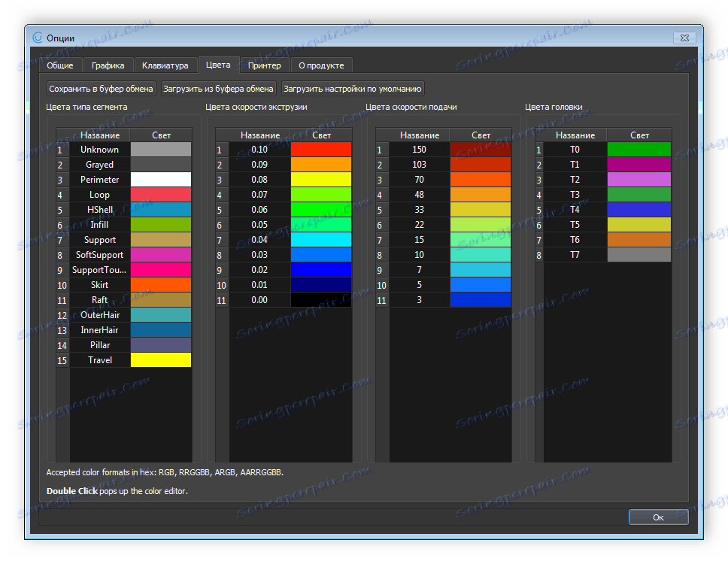Click the white Perimeter color swatch
This screenshot has width=728, height=564.
click(x=160, y=180)
